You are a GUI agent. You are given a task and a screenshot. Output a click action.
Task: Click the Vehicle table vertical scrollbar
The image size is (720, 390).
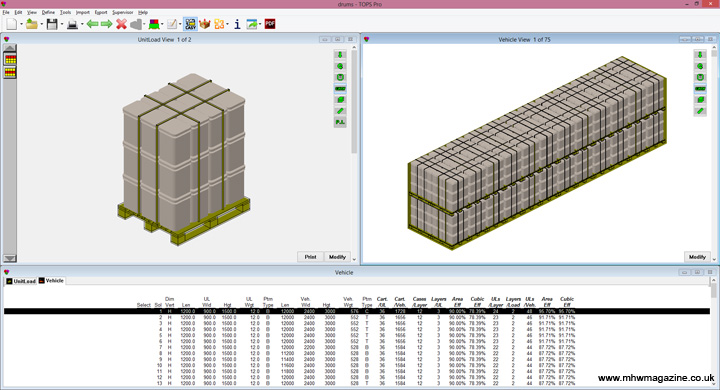point(714,332)
